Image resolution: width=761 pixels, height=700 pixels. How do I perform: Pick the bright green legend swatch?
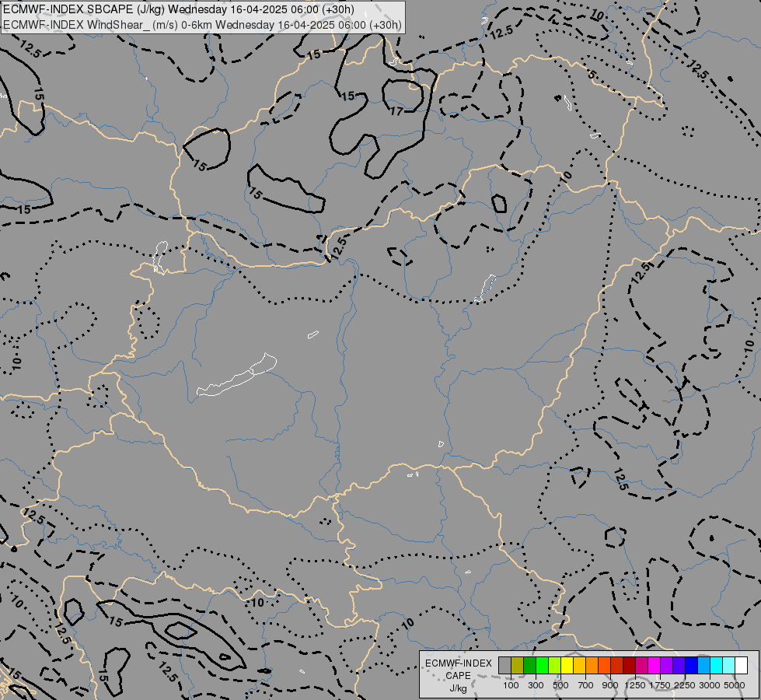click(x=542, y=665)
